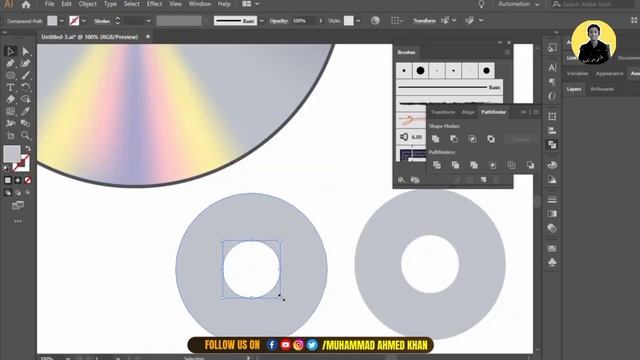Click the Merge pathfinder icon
The height and width of the screenshot is (360, 640).
tap(474, 165)
